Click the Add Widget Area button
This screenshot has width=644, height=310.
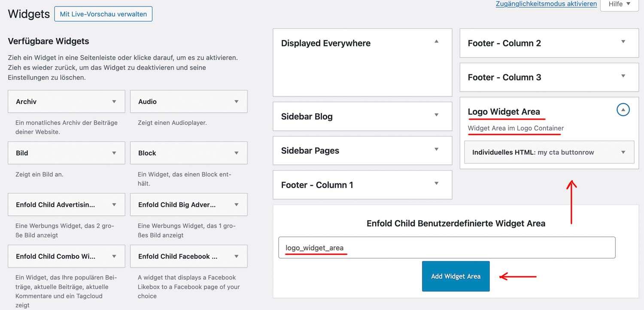tap(456, 277)
